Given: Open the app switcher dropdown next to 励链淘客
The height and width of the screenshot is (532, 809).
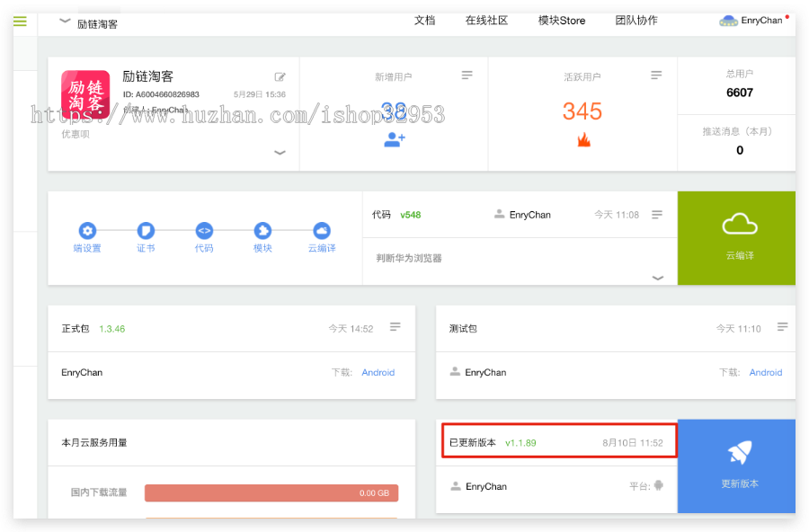Looking at the screenshot, I should (65, 21).
